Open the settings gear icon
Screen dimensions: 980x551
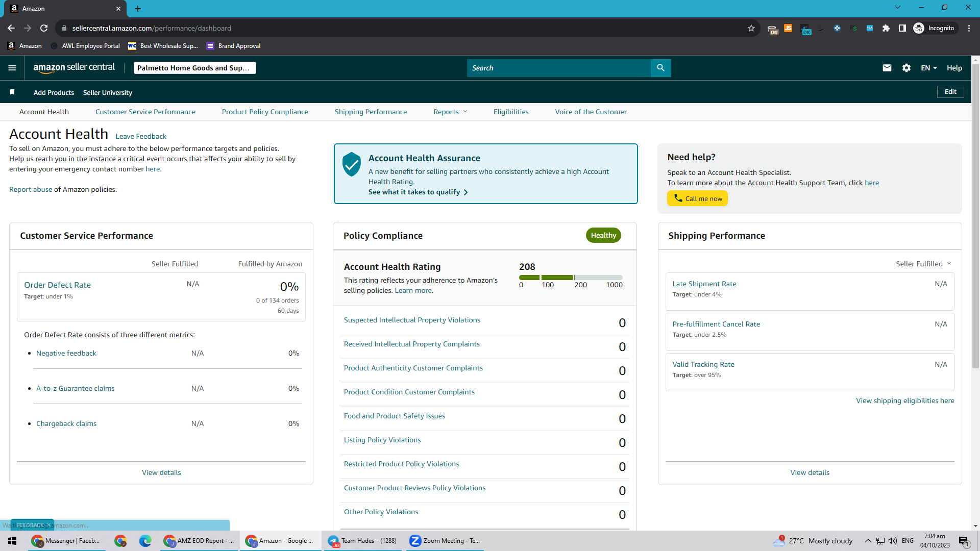pyautogui.click(x=906, y=68)
